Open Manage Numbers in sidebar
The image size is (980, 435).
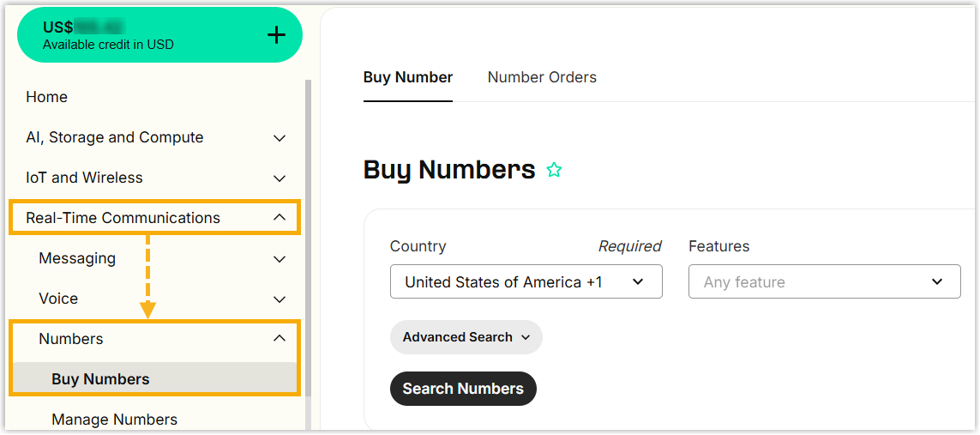pos(114,420)
